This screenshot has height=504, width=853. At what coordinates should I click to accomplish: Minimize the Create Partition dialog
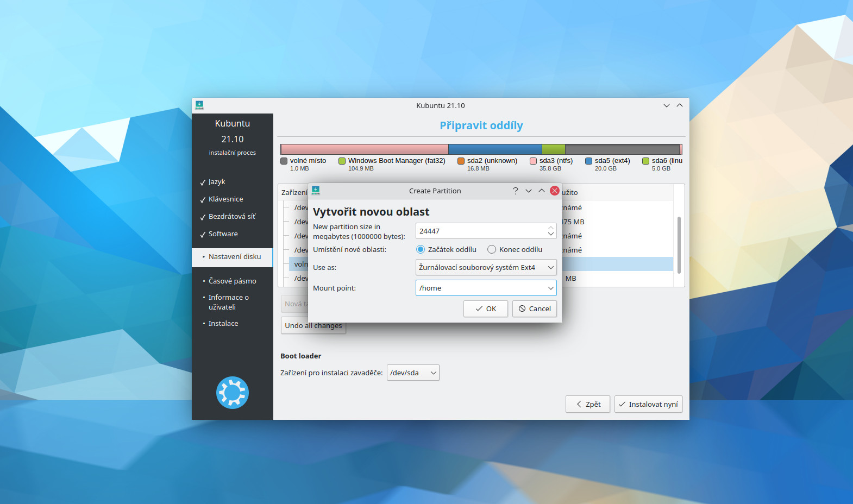coord(529,191)
